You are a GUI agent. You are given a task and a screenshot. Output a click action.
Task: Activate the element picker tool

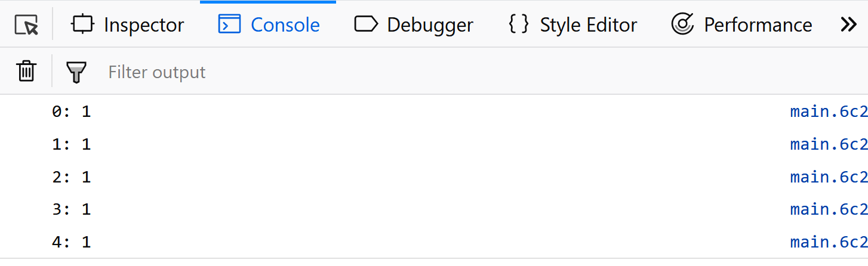coord(26,25)
